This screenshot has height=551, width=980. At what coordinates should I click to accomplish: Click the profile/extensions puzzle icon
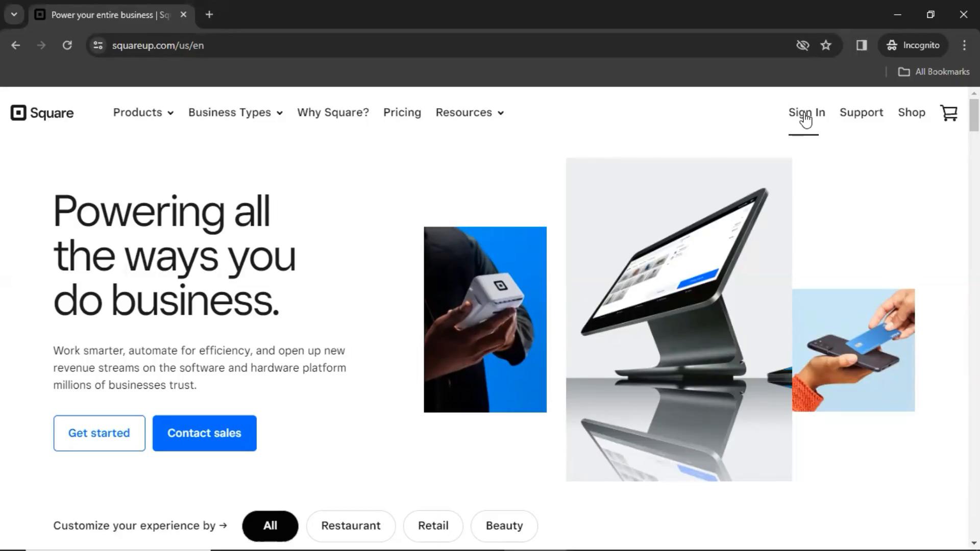pyautogui.click(x=862, y=45)
